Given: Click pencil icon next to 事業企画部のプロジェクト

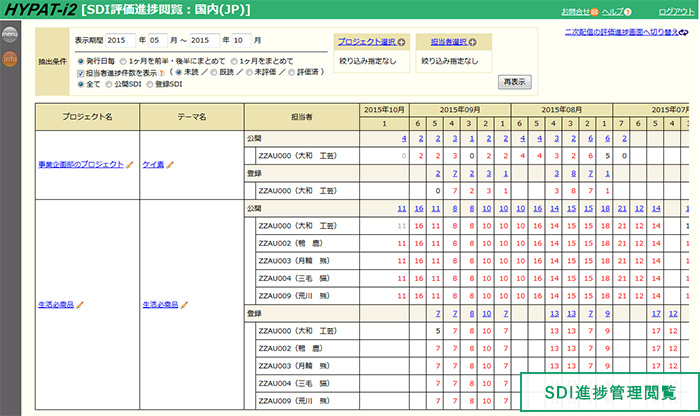Looking at the screenshot, I should point(130,164).
